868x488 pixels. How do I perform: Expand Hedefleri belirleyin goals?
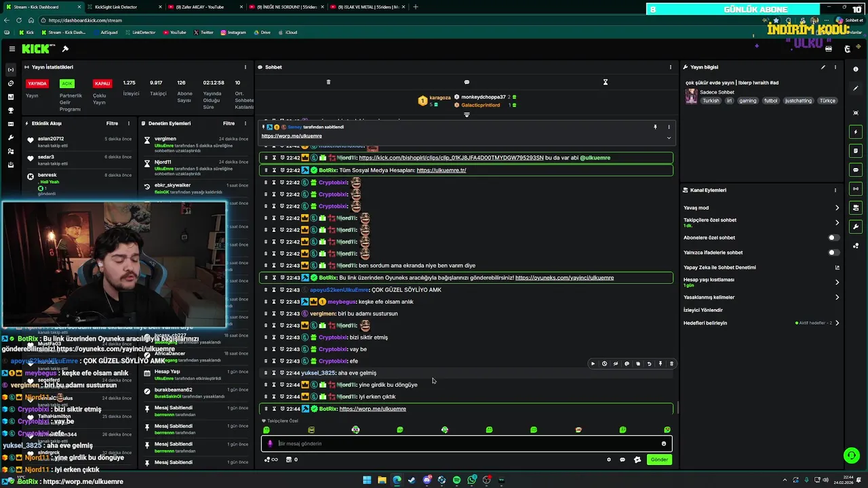click(x=837, y=323)
